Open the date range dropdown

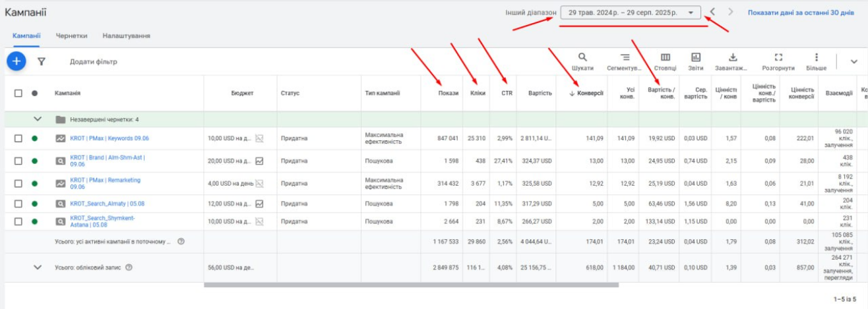630,13
